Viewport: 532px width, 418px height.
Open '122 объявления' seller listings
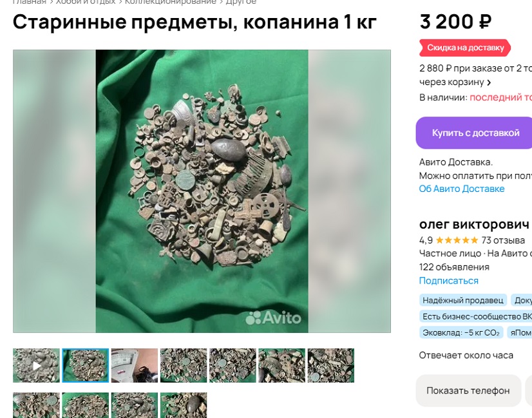(x=454, y=267)
